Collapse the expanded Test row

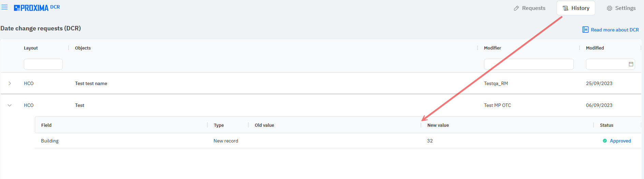[10, 105]
